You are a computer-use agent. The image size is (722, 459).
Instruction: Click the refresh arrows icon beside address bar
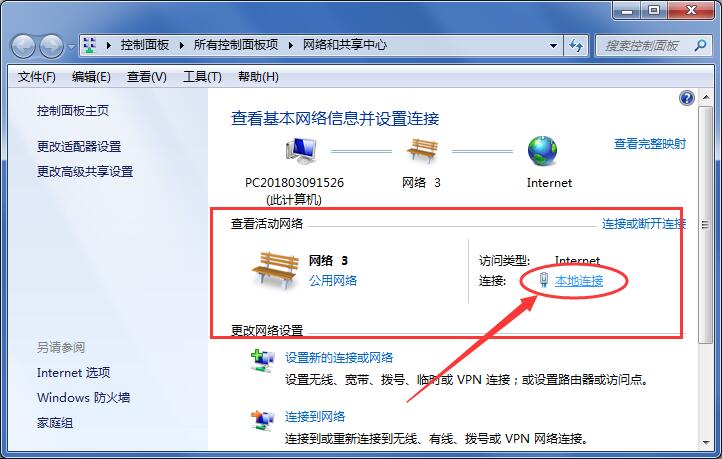[x=576, y=45]
